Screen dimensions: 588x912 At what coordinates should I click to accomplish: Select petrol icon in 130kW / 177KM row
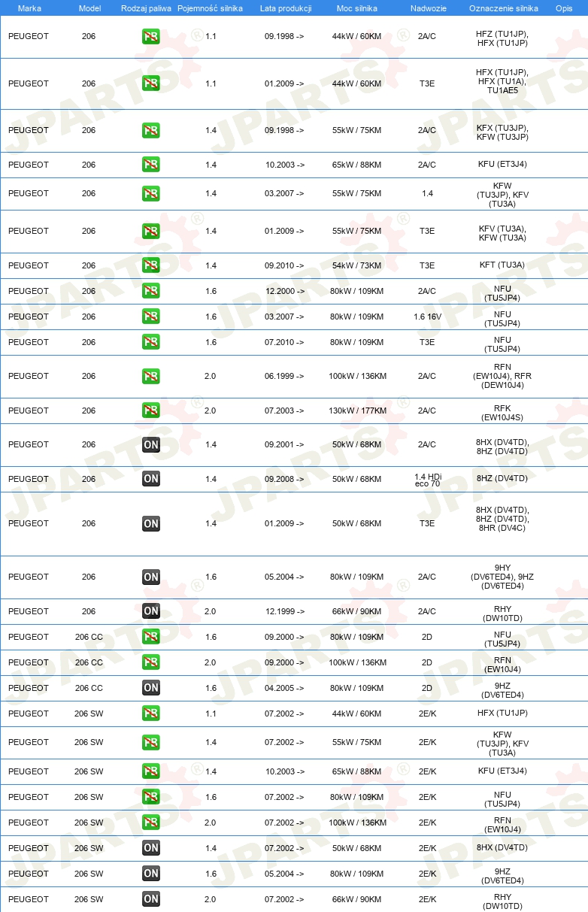[151, 411]
